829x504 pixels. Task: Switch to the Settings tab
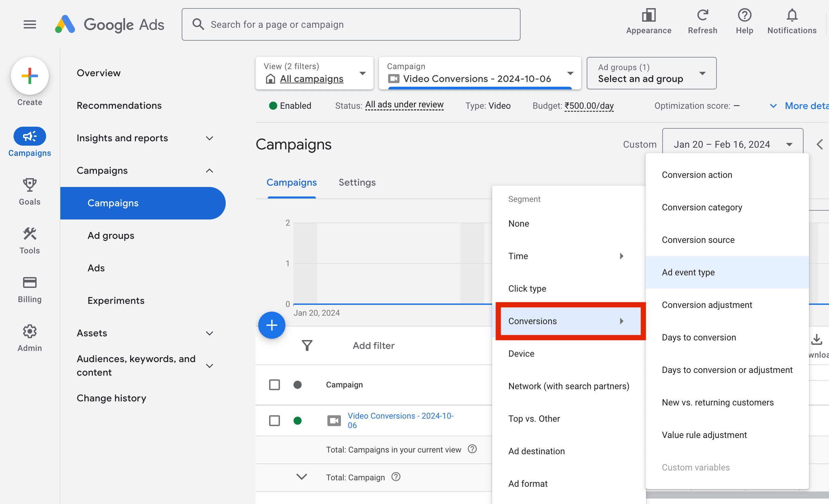click(x=357, y=183)
